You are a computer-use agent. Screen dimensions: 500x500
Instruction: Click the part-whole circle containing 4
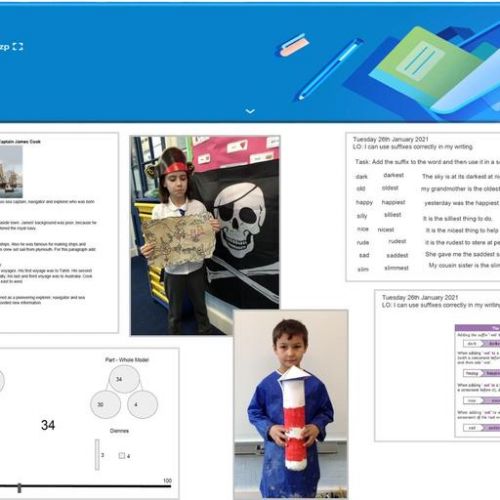click(142, 404)
